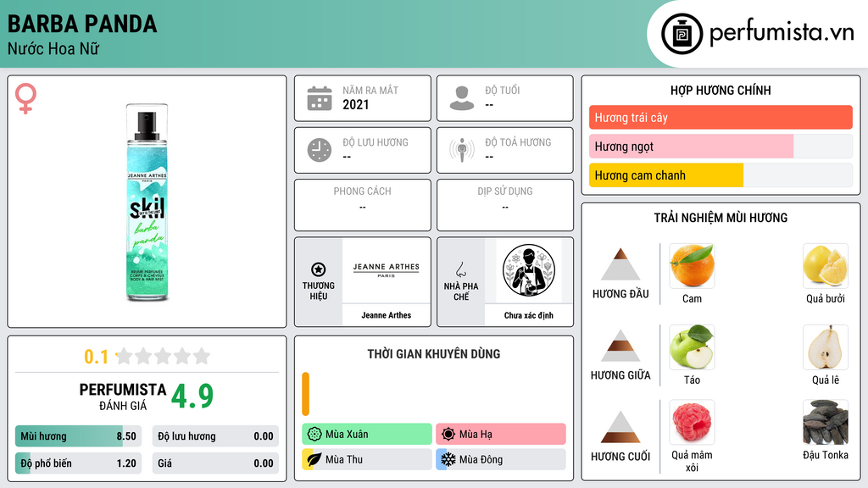The image size is (868, 488).
Task: Click the Giá 0.00 rating bar
Action: (x=215, y=463)
